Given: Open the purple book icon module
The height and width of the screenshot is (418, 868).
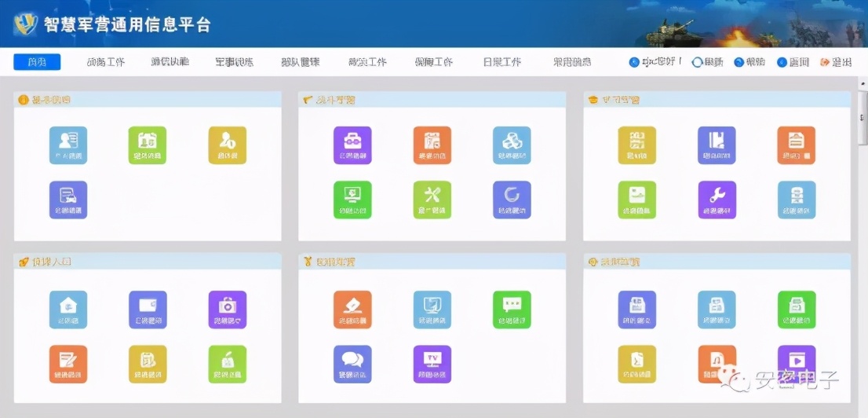Looking at the screenshot, I should tap(717, 145).
